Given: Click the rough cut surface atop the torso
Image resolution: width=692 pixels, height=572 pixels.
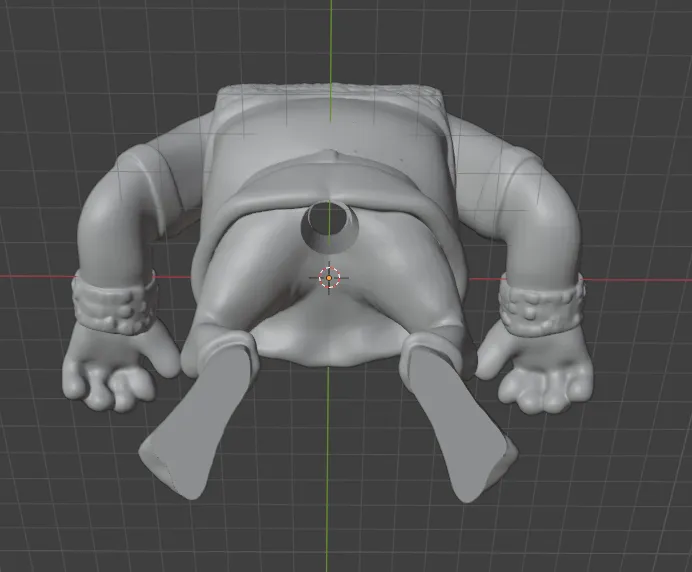Looking at the screenshot, I should pyautogui.click(x=329, y=92).
